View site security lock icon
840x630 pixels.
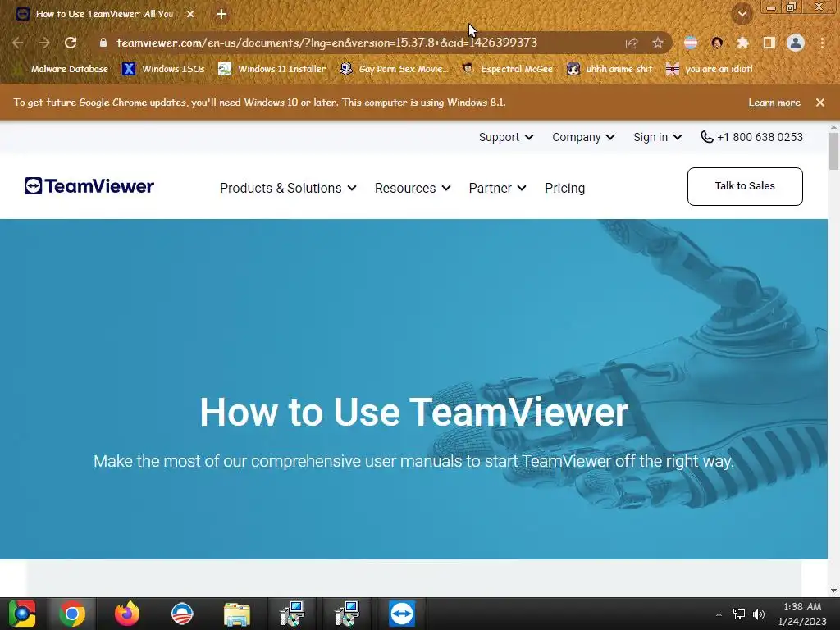(103, 43)
